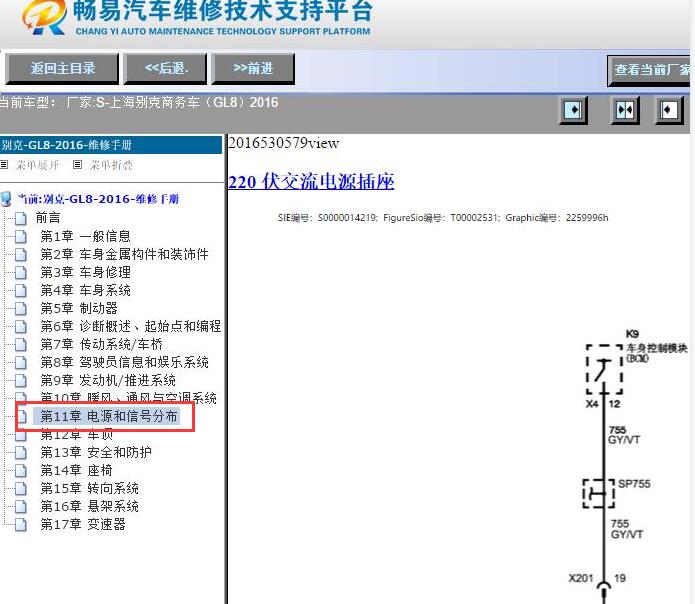Click the page icon beside 第1章 一般信息
This screenshot has width=695, height=604.
21,236
